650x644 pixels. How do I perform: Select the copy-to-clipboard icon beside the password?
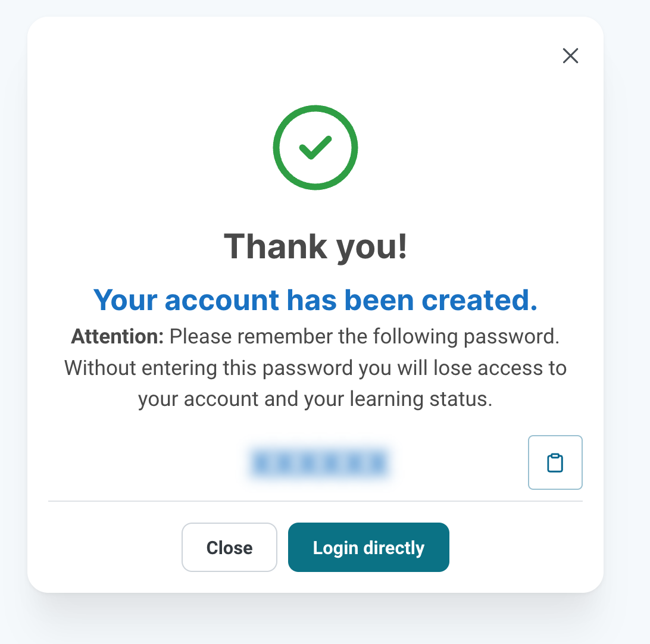555,462
